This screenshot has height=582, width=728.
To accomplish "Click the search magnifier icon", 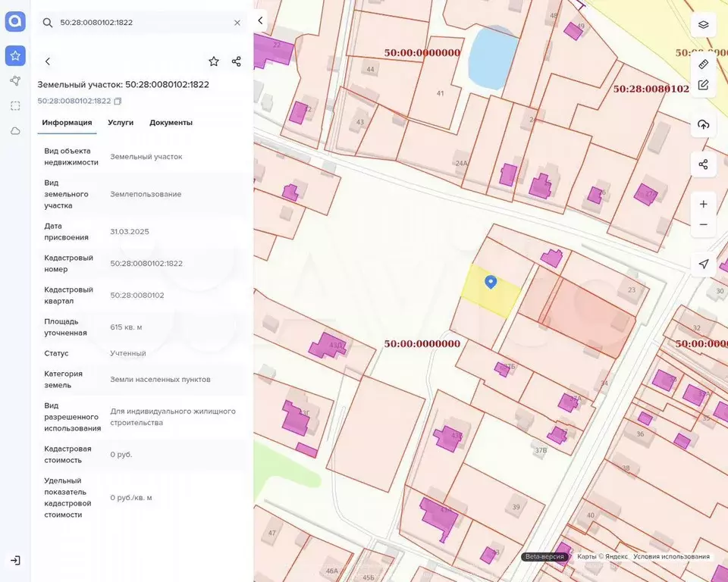I will click(x=47, y=22).
